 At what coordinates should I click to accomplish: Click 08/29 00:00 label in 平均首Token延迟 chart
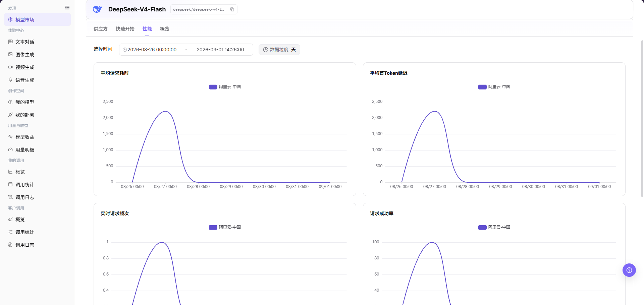pyautogui.click(x=500, y=187)
